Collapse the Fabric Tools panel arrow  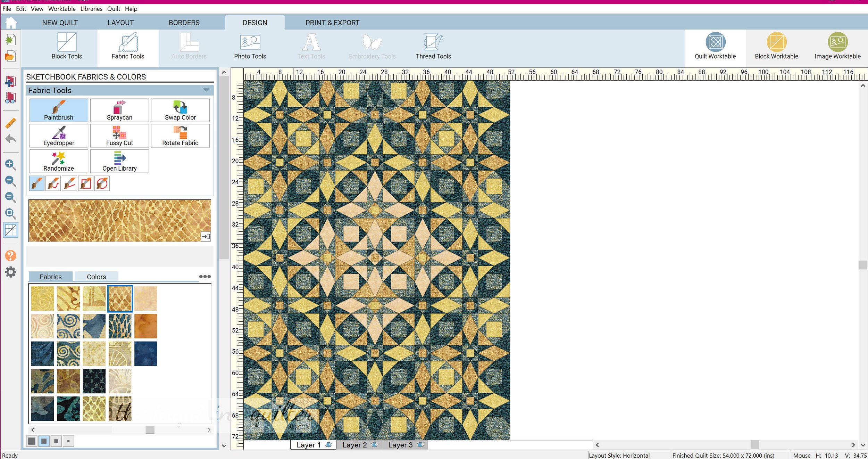pos(206,90)
